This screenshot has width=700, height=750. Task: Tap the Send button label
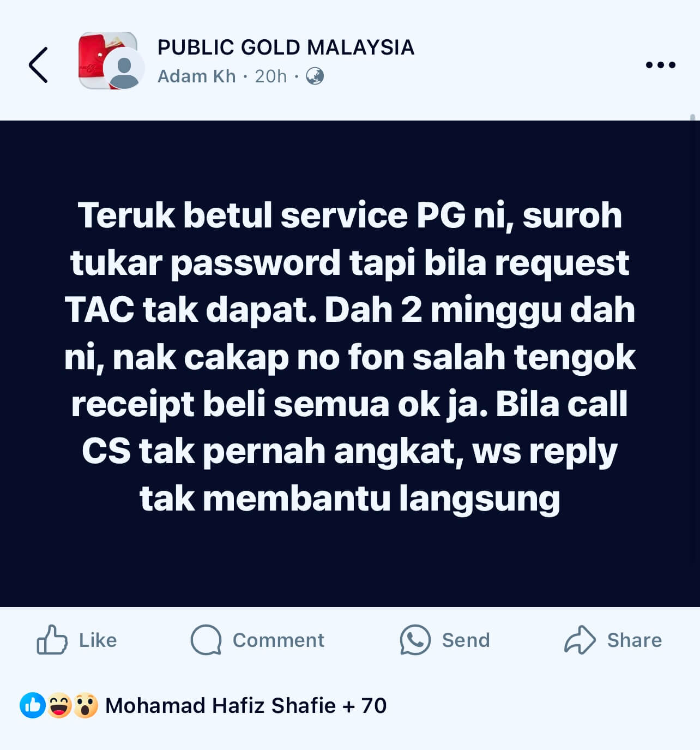(x=466, y=640)
